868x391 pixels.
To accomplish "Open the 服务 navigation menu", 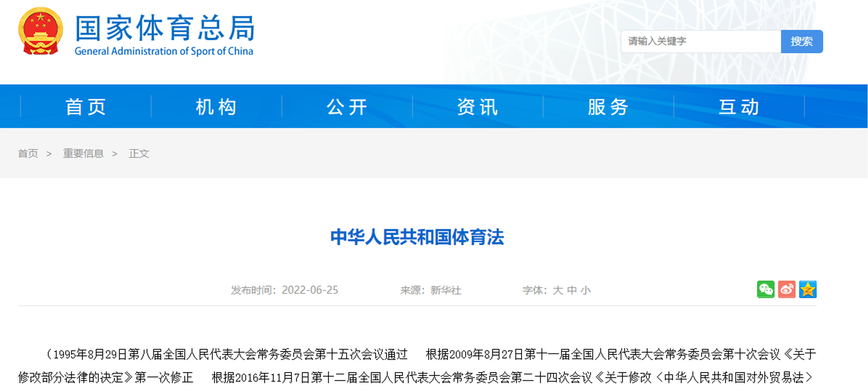I will (608, 106).
